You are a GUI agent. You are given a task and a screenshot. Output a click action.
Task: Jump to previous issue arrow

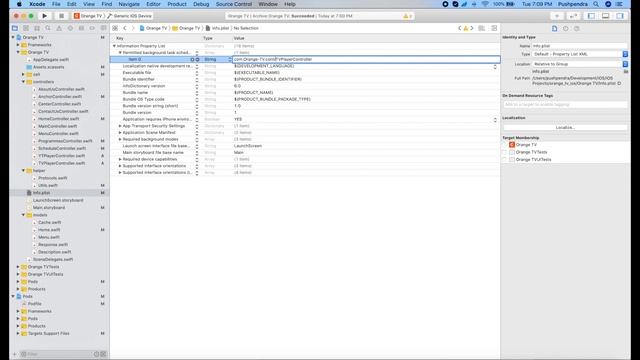tap(460, 28)
